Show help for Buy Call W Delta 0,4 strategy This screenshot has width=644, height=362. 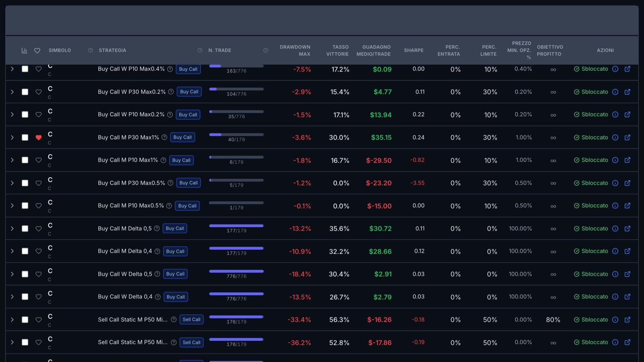[158, 297]
